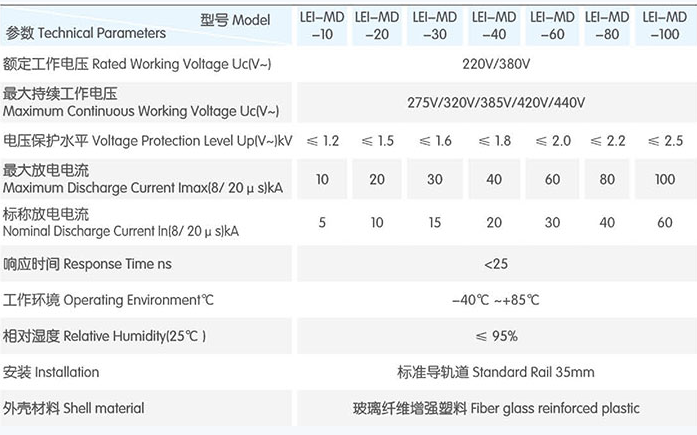Click the -40℃ ~+85℃ operating environment value

point(496,300)
